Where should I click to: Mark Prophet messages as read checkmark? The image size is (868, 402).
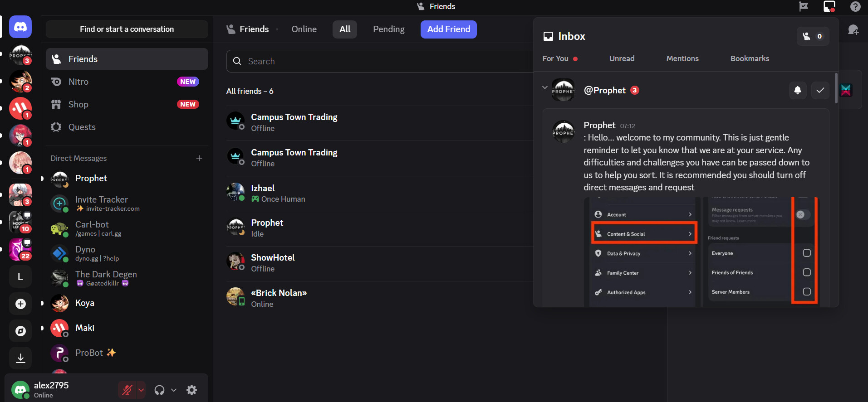coord(820,90)
